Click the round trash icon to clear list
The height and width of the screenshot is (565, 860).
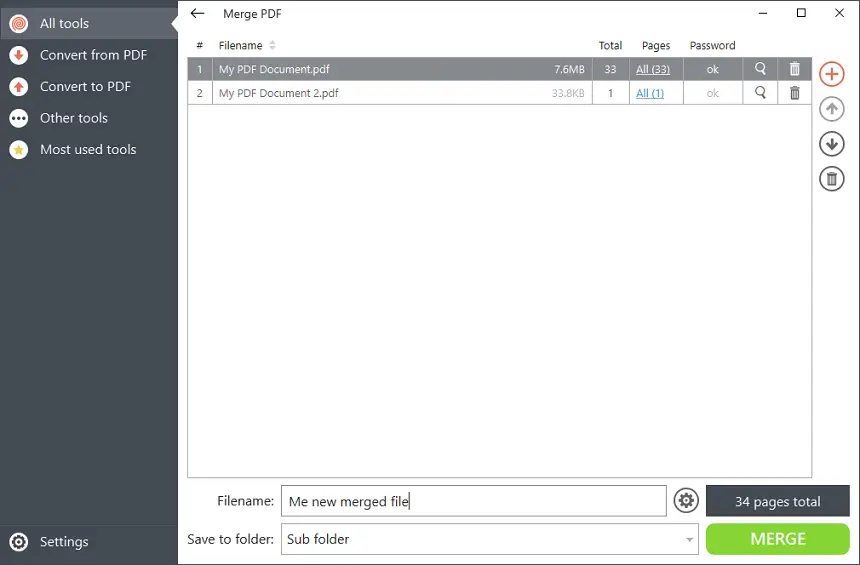831,179
